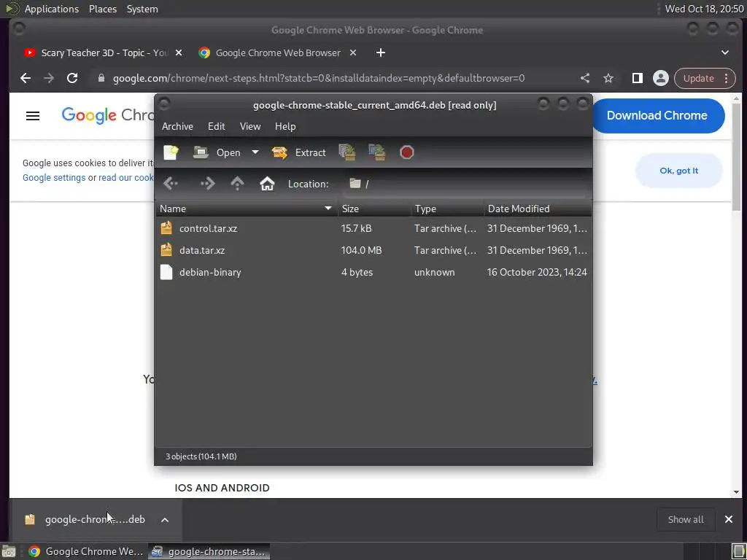
Task: Open the System menu in top panel
Action: (x=142, y=9)
